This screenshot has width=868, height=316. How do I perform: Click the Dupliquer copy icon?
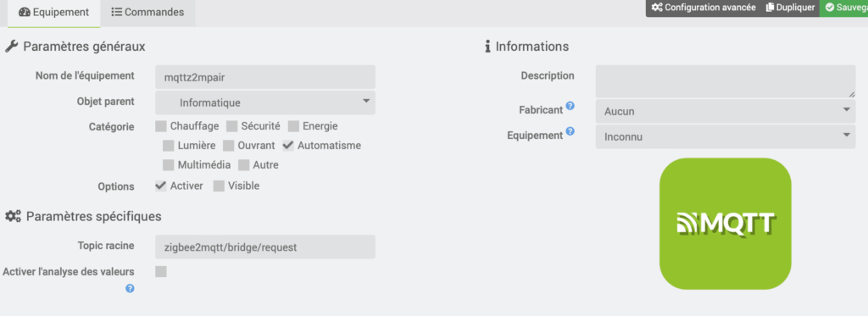point(770,8)
